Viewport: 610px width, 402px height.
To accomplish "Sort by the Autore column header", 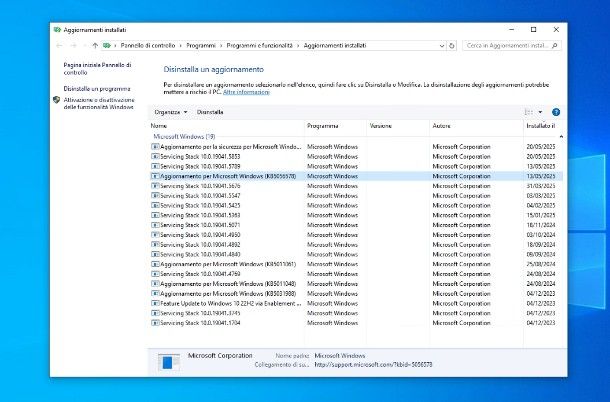I will [477, 126].
